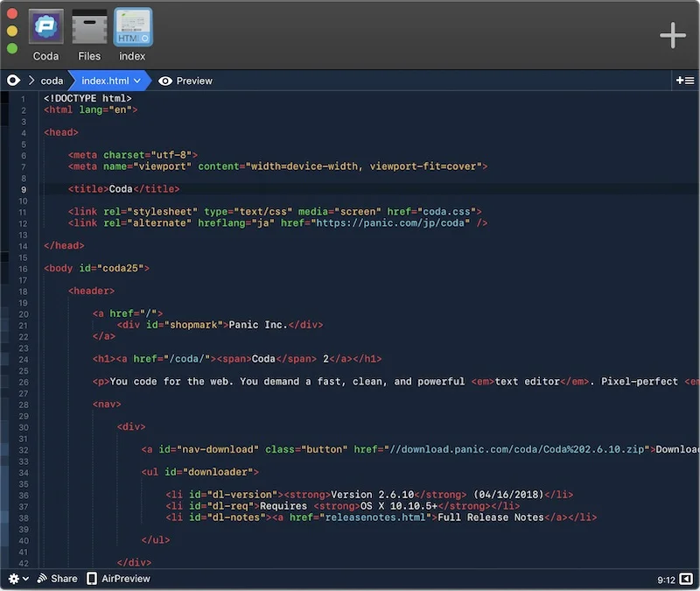This screenshot has width=700, height=591.
Task: Select the index document tab
Action: (133, 35)
